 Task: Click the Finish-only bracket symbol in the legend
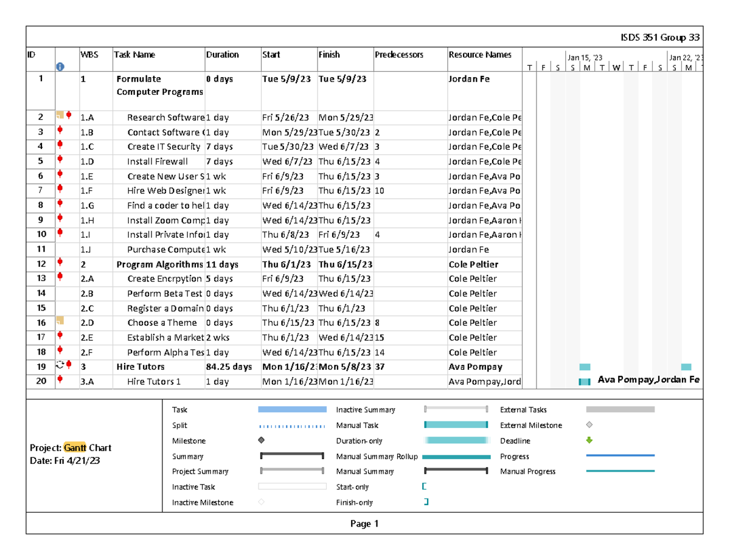[425, 502]
